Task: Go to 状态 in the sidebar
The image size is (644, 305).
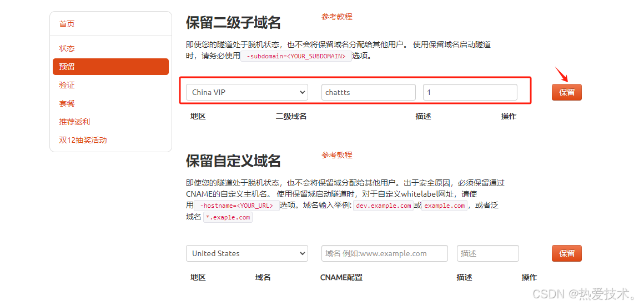Action: click(67, 48)
